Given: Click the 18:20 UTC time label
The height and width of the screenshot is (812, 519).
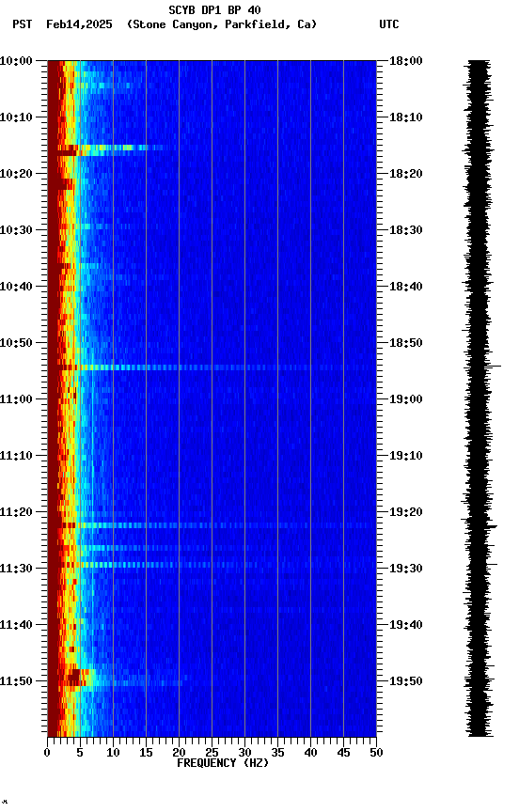Looking at the screenshot, I should 406,174.
